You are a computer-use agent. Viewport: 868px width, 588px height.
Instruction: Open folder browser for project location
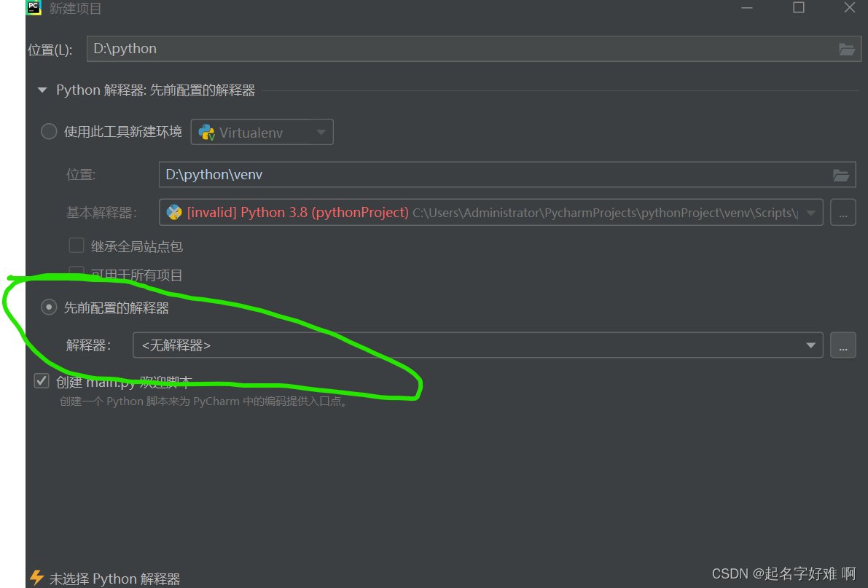pyautogui.click(x=846, y=50)
